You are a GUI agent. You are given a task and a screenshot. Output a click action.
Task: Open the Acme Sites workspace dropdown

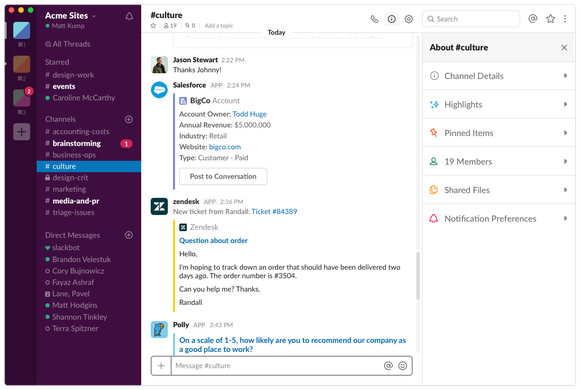coord(70,16)
